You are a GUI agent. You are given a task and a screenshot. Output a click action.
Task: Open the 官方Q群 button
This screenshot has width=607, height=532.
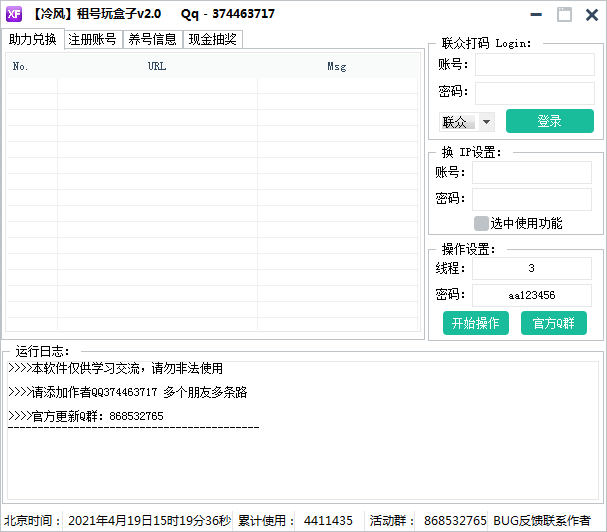tap(554, 323)
